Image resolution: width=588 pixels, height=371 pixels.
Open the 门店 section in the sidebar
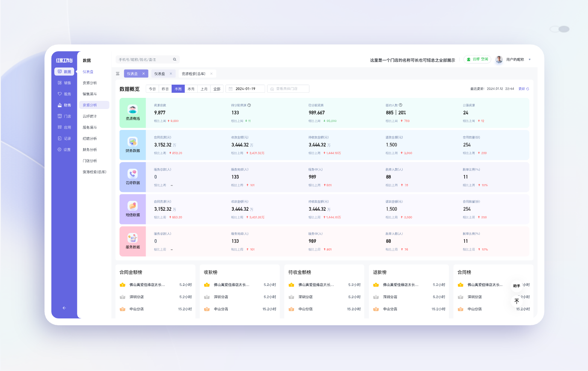[x=64, y=116]
